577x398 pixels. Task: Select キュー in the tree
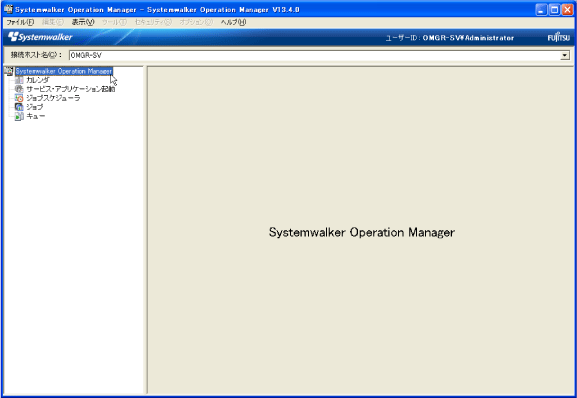[36, 116]
